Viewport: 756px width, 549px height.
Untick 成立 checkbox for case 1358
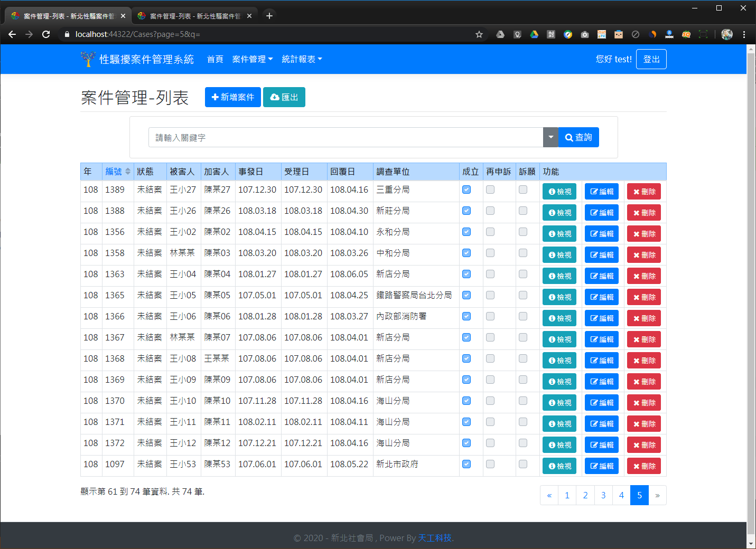466,253
